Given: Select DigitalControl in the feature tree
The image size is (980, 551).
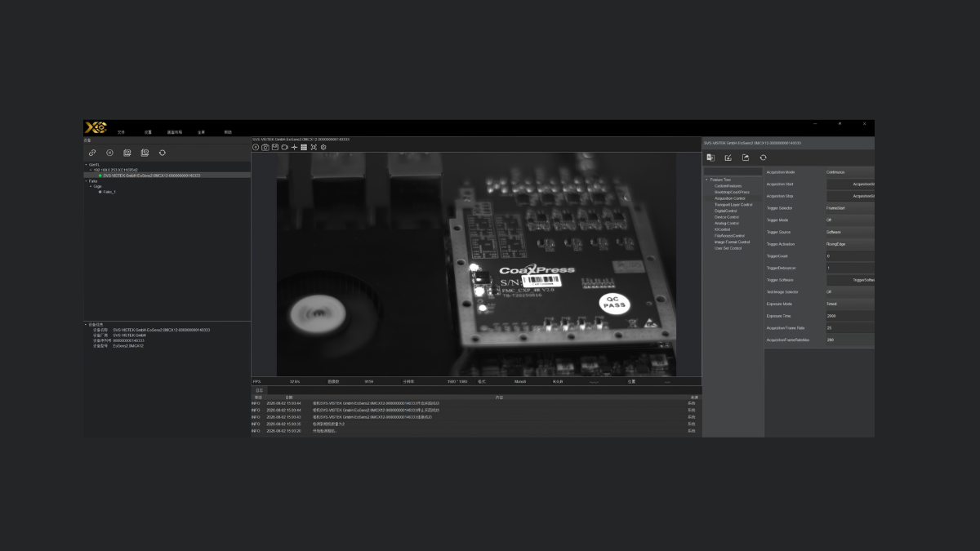Looking at the screenshot, I should click(725, 211).
